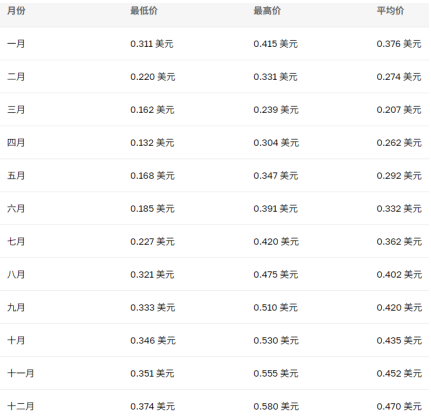Click the 平均价 column header
This screenshot has height=420, width=431.
(390, 11)
